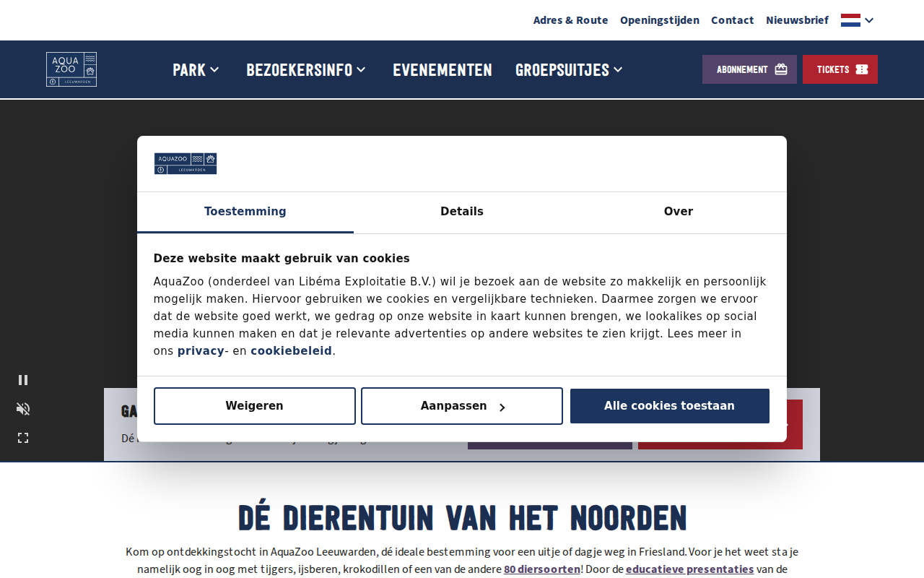
Task: Click the AquaZoo logo in cookie dialog
Action: coord(186,164)
